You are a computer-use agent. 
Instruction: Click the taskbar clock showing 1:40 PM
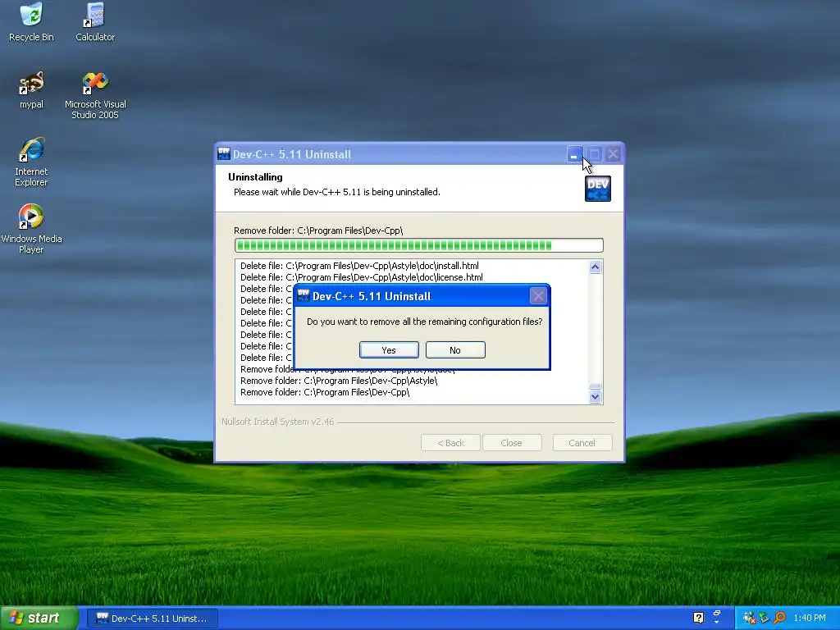(x=810, y=618)
